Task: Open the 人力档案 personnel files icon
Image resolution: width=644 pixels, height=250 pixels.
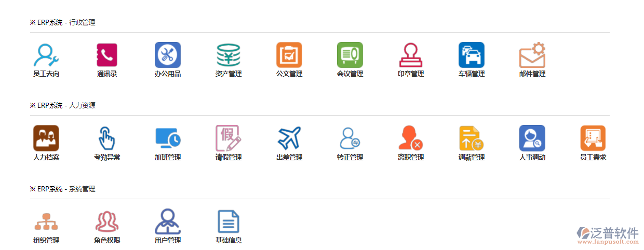Action: pyautogui.click(x=46, y=138)
